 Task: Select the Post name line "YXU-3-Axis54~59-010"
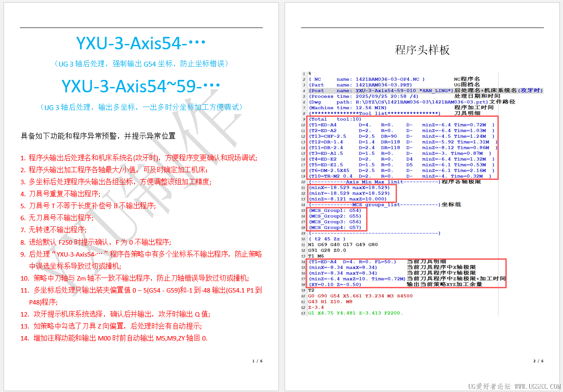381,91
